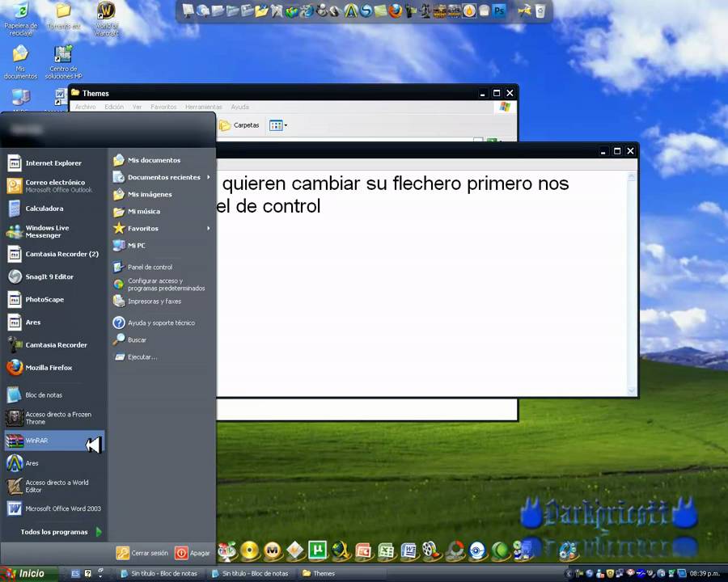Viewport: 728px width, 582px height.
Task: Open Herramientas menu in Themes window
Action: tap(203, 107)
